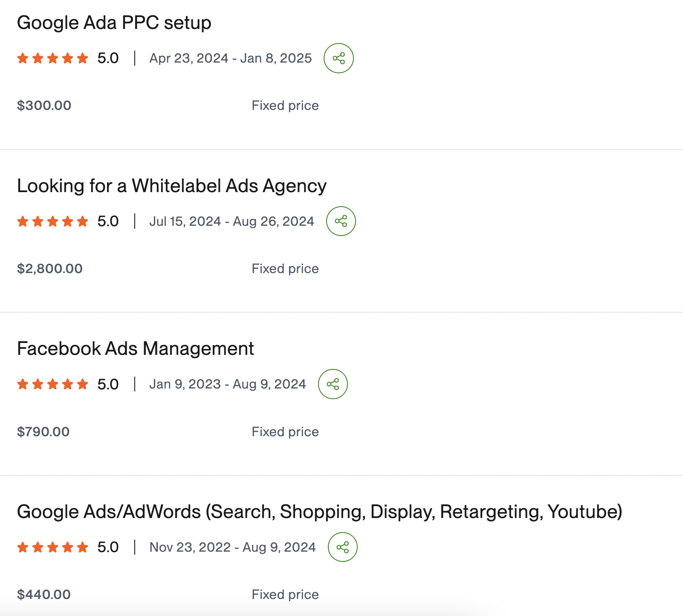Click the $2,800.00 price amount
The image size is (683, 616).
coord(50,268)
